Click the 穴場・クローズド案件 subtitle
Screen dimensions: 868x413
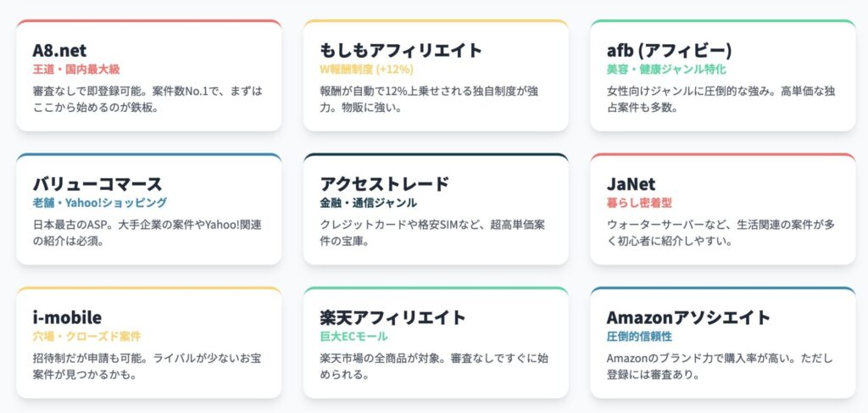point(87,336)
